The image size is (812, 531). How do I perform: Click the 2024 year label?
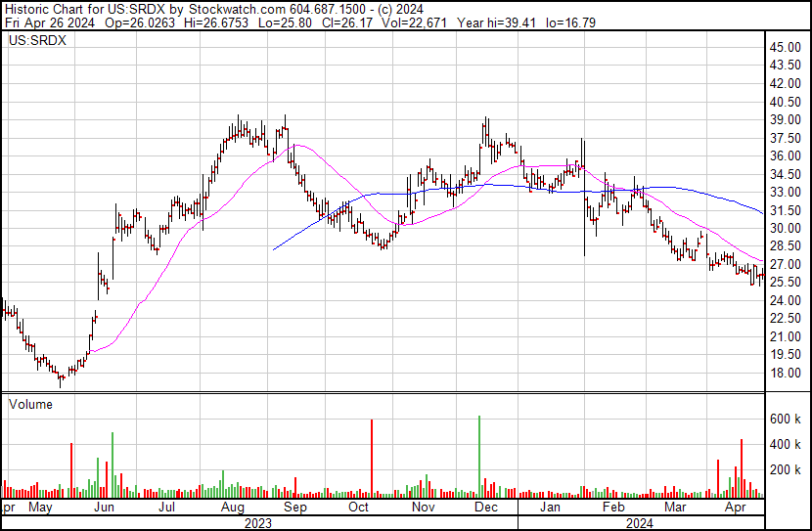click(x=640, y=523)
